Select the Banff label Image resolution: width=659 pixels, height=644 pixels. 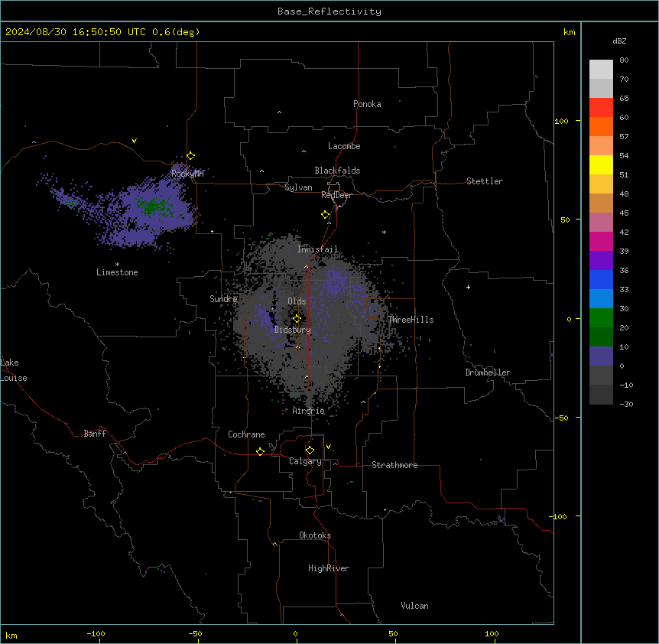click(x=95, y=434)
